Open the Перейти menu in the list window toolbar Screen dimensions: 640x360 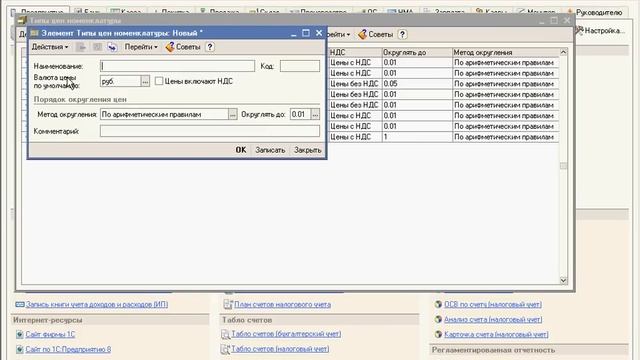point(339,35)
